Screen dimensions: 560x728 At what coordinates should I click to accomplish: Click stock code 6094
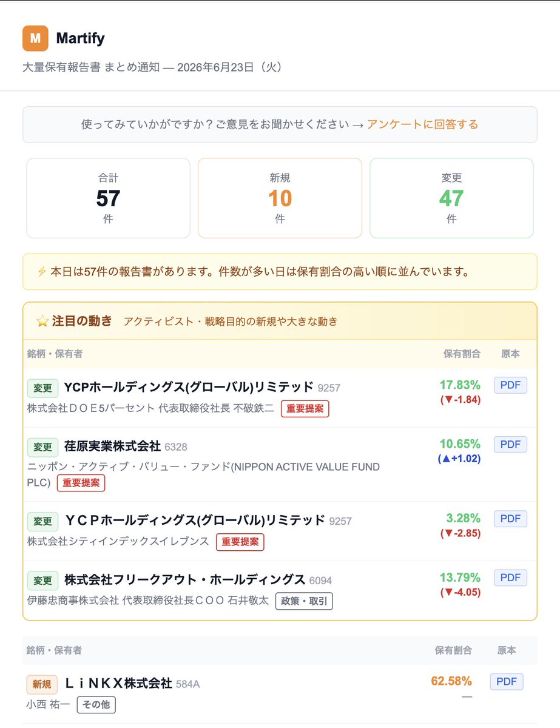click(320, 581)
